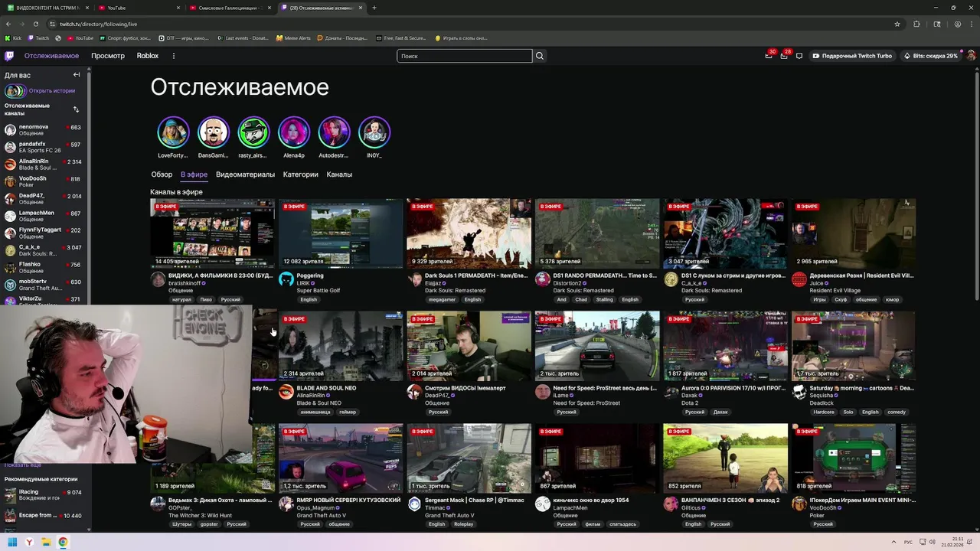Open the three-dots more menu in top nav

pyautogui.click(x=173, y=56)
